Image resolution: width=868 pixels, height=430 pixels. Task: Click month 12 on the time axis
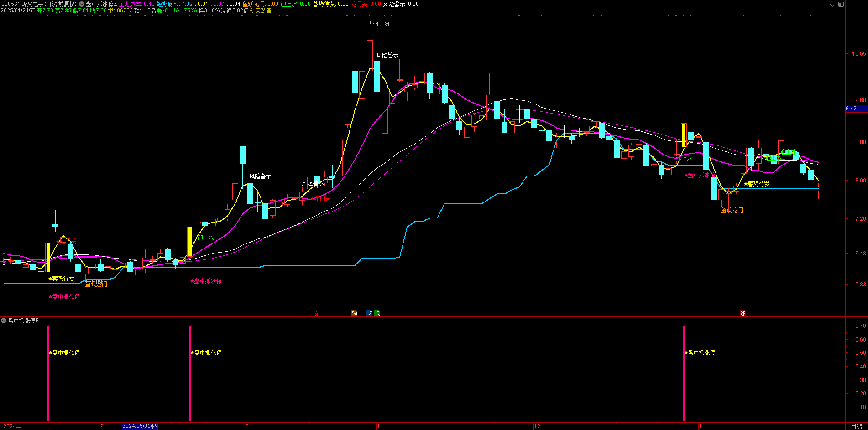pyautogui.click(x=537, y=426)
